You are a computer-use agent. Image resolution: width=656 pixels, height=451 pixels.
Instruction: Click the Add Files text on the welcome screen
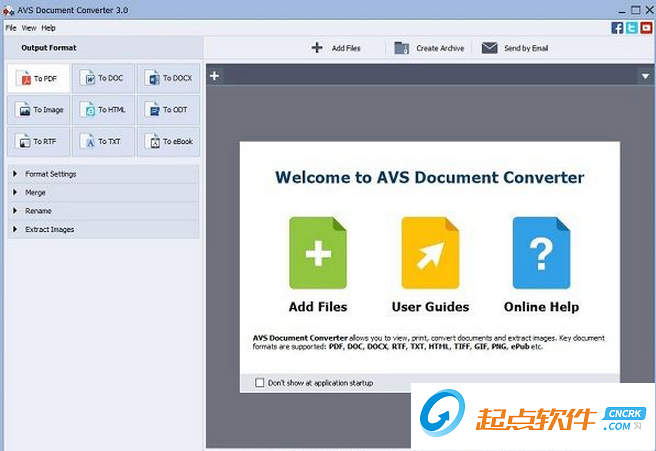click(x=318, y=307)
